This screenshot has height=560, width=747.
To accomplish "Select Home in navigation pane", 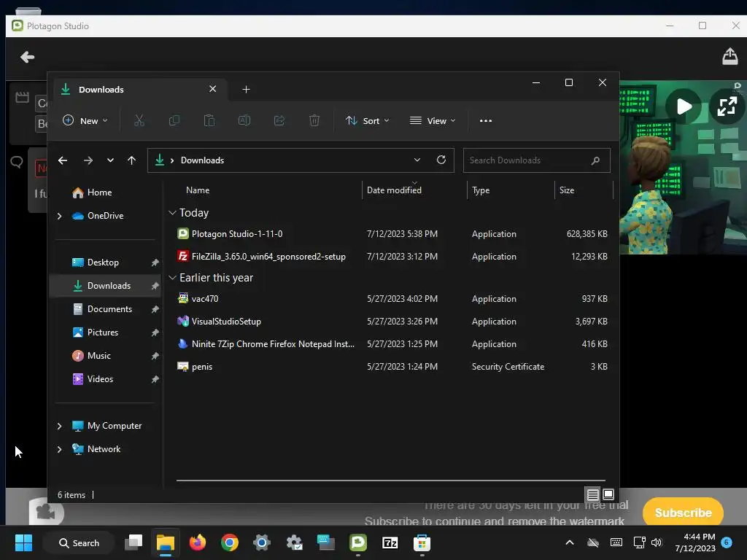I will point(106,192).
